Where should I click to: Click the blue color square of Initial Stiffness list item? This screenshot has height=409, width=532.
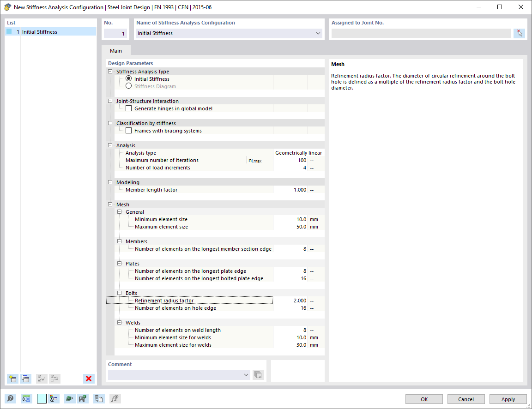click(9, 31)
